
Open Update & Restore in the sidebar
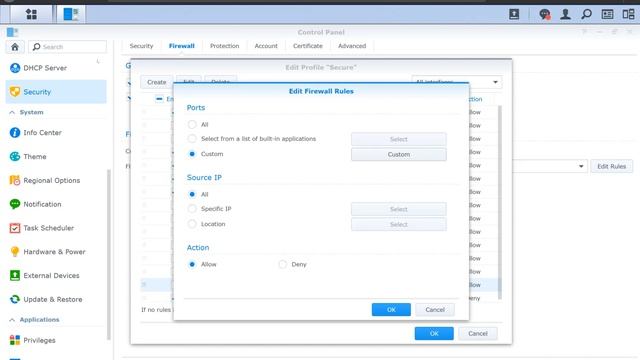[x=56, y=299]
